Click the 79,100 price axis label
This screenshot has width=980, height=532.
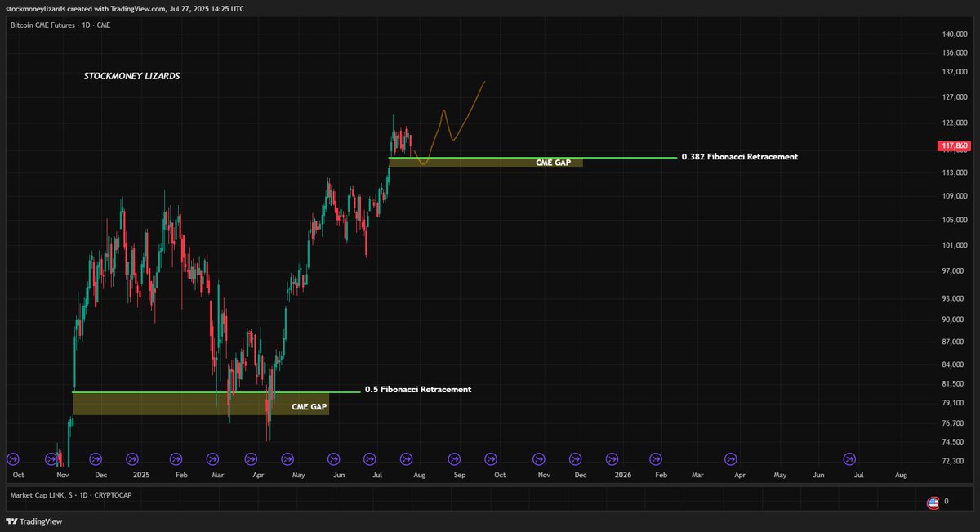[x=952, y=403]
